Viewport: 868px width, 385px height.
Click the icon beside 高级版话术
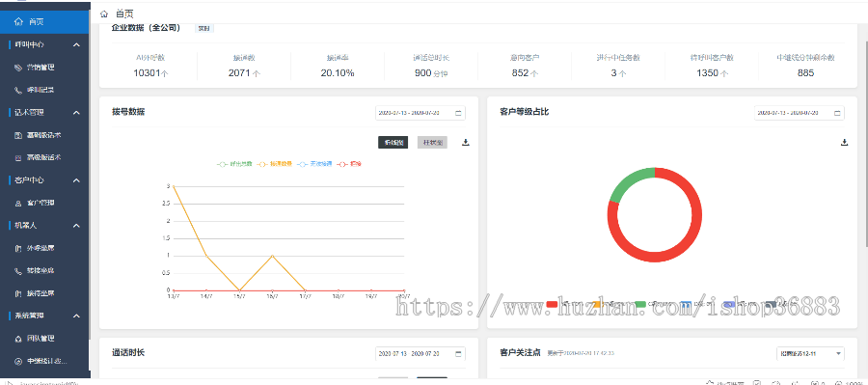tap(18, 157)
